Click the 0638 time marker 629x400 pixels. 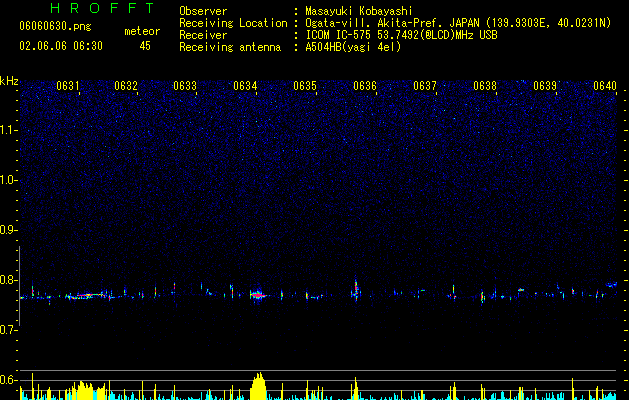485,86
